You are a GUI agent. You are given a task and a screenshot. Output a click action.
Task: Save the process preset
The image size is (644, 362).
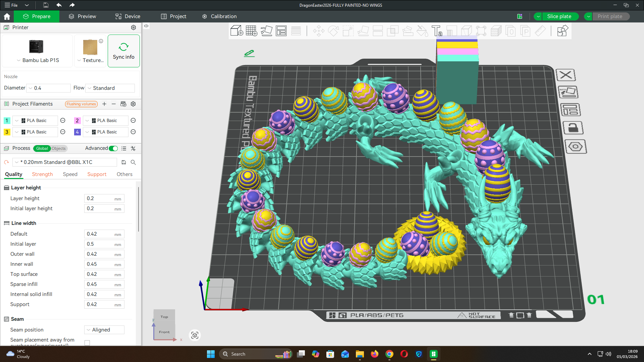[124, 162]
